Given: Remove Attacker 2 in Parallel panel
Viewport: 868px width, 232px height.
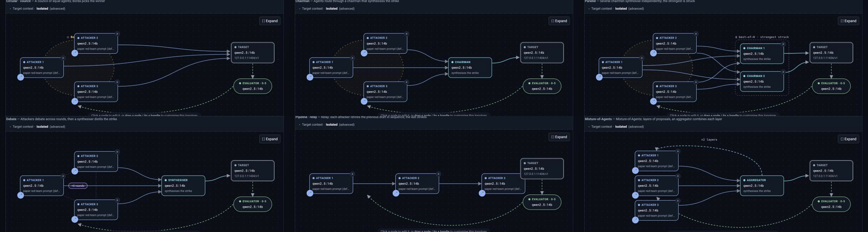Looking at the screenshot, I should point(696,34).
